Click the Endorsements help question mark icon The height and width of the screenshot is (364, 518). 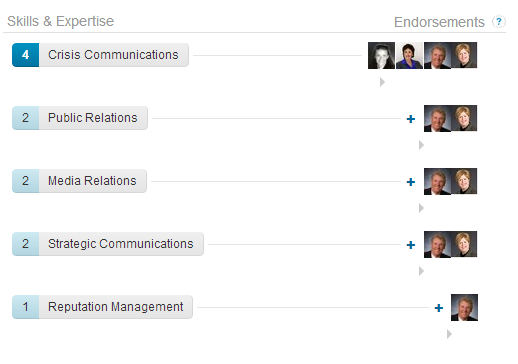499,22
